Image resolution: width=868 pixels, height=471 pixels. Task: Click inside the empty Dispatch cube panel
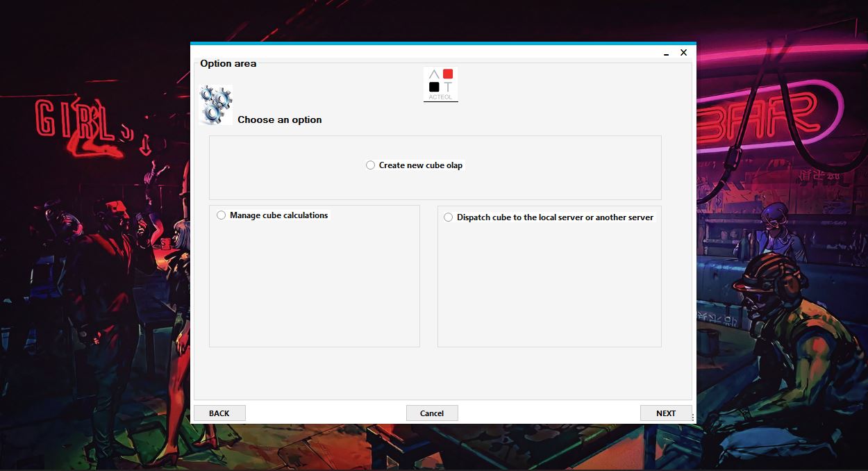[x=549, y=285]
